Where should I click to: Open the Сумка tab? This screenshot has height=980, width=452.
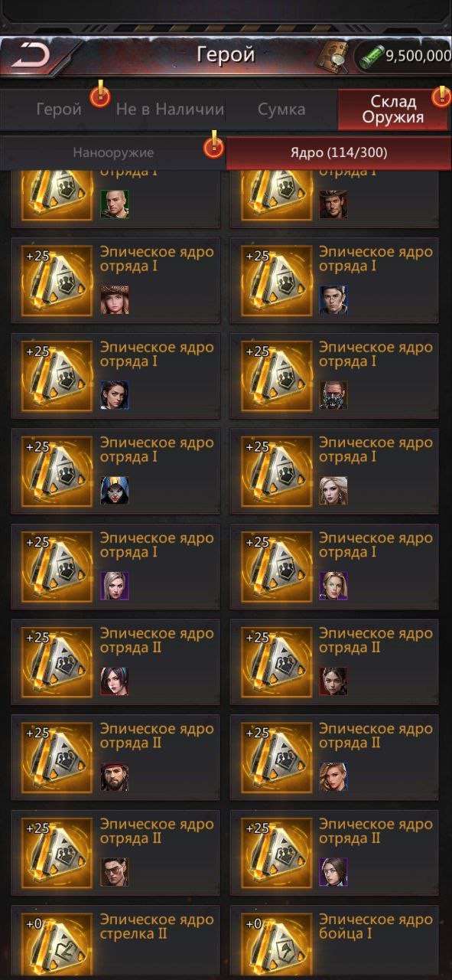tap(281, 109)
